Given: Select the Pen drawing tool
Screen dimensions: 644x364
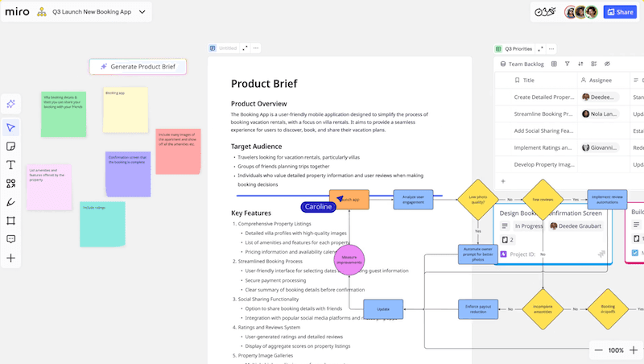Looking at the screenshot, I should (11, 202).
